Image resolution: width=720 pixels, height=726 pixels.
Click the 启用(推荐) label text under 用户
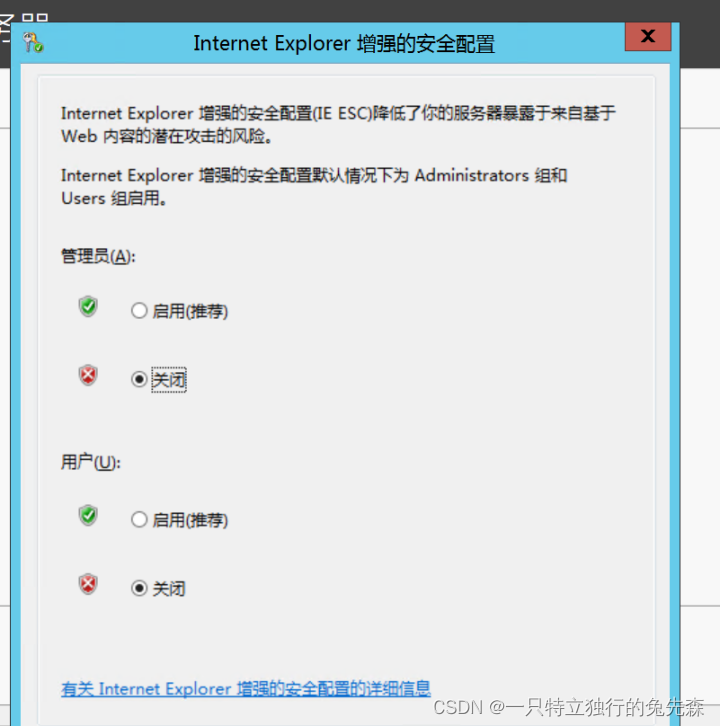click(190, 520)
